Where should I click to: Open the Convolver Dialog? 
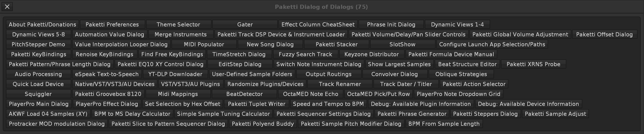pyautogui.click(x=394, y=74)
